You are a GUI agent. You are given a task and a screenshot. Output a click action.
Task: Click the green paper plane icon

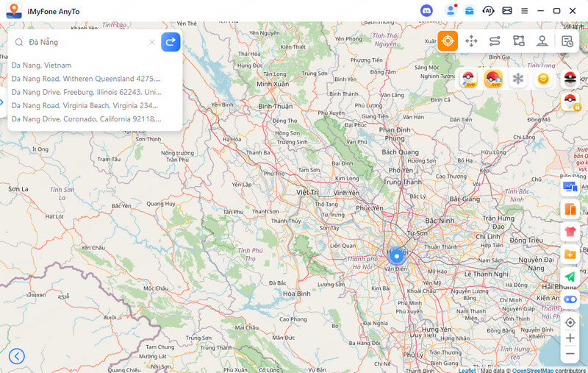[570, 277]
